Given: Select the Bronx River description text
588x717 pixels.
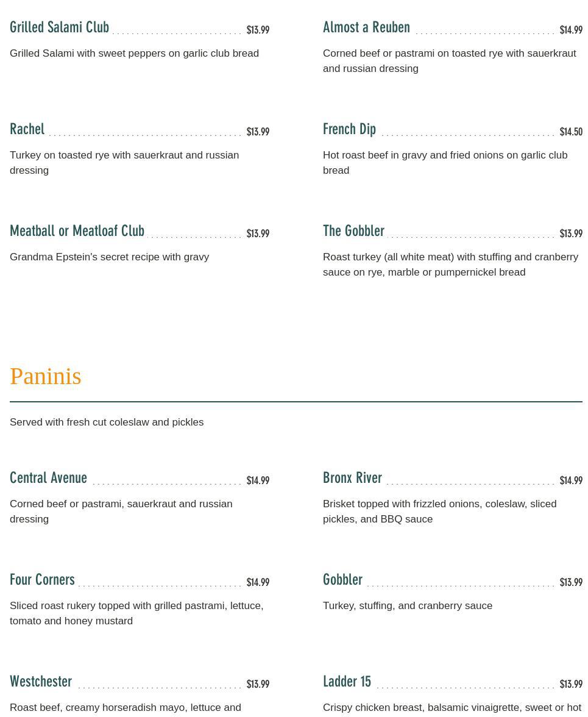Looking at the screenshot, I should coord(439,512).
